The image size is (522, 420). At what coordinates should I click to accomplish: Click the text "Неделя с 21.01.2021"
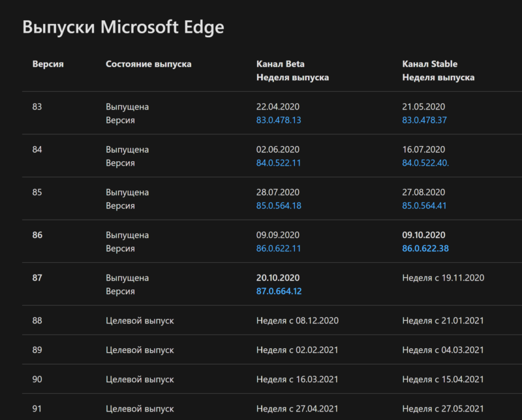[x=443, y=320]
